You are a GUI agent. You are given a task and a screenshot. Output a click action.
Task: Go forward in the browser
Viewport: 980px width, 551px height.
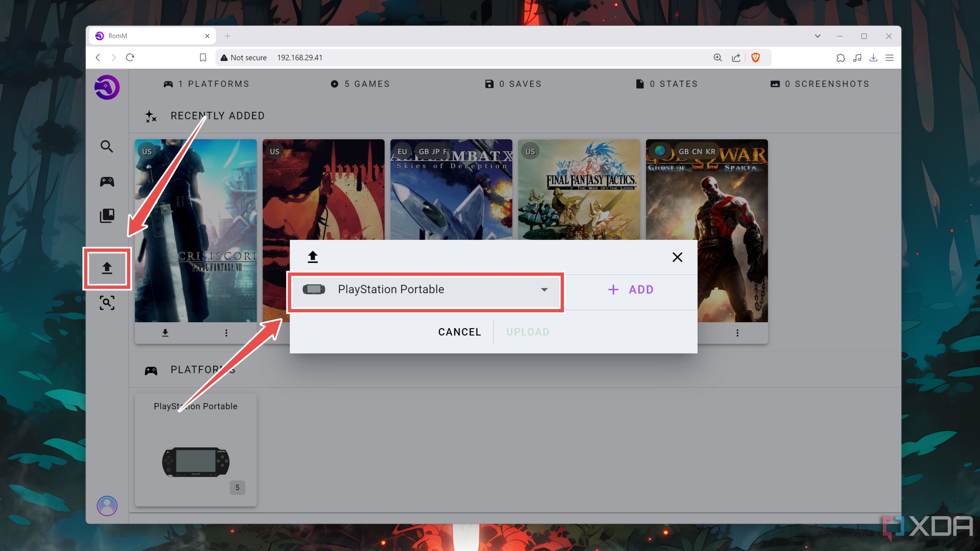click(x=113, y=57)
